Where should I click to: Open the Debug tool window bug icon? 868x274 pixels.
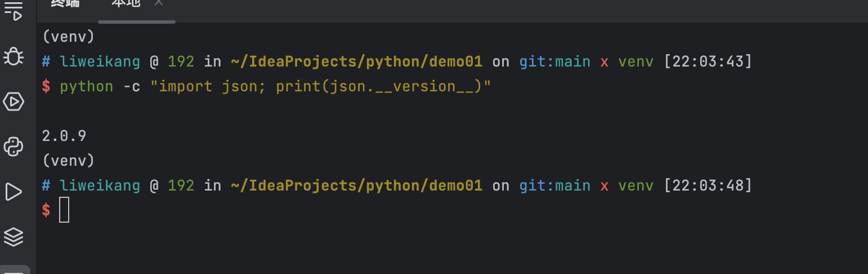click(14, 56)
